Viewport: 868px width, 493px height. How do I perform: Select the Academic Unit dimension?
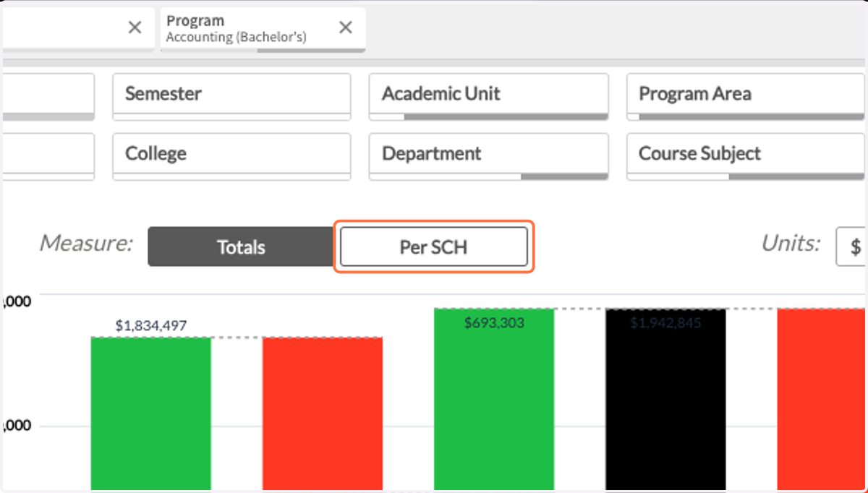point(488,96)
